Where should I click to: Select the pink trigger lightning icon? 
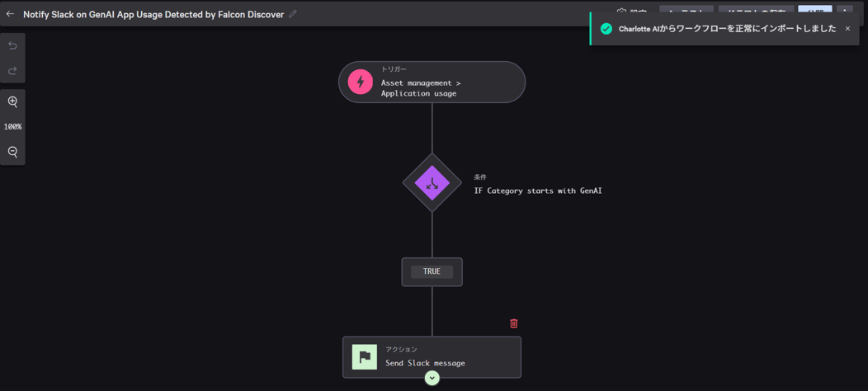tap(361, 82)
